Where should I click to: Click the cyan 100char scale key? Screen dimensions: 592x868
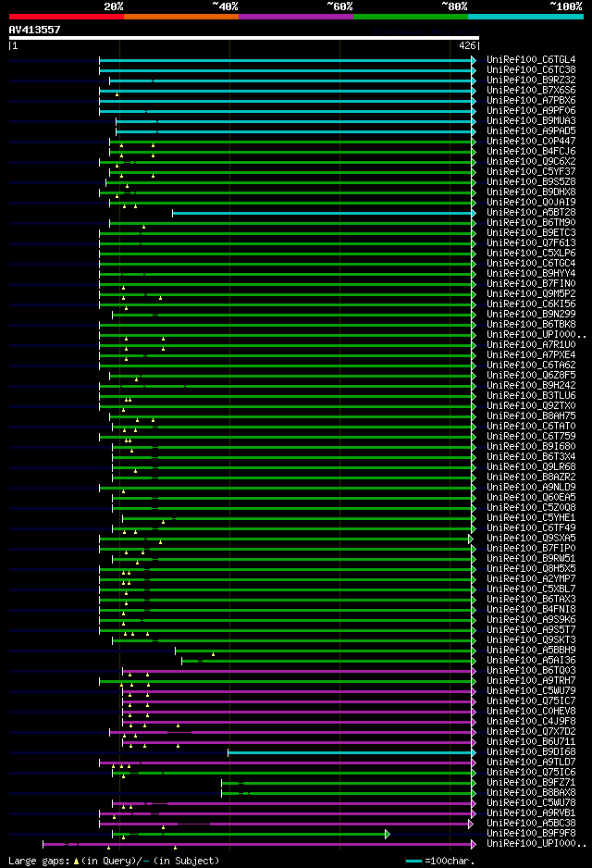413,862
